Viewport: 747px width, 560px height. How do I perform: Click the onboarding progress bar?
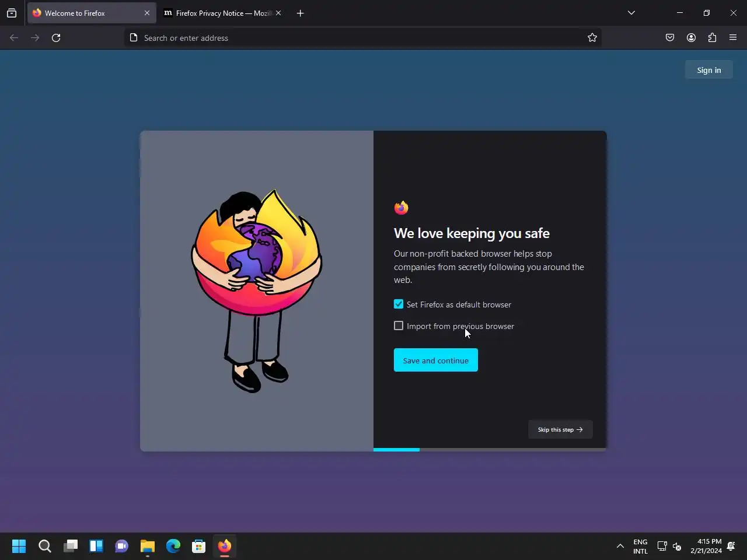click(x=490, y=450)
